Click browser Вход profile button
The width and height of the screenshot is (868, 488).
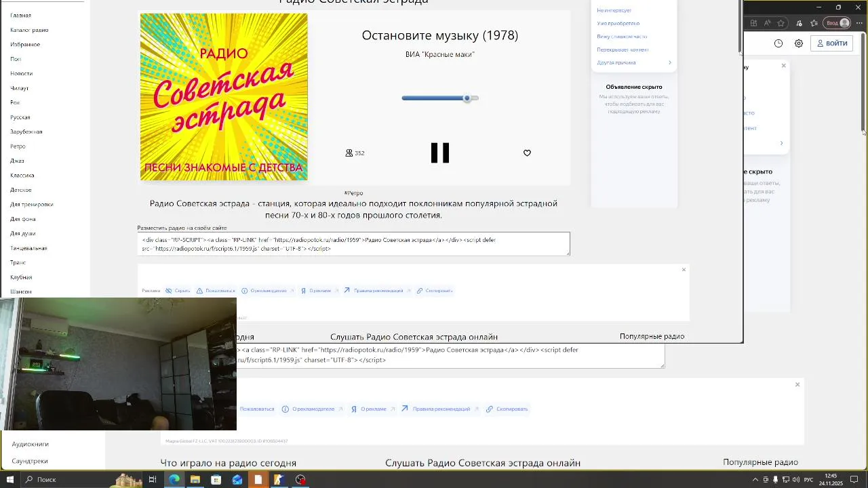(837, 23)
